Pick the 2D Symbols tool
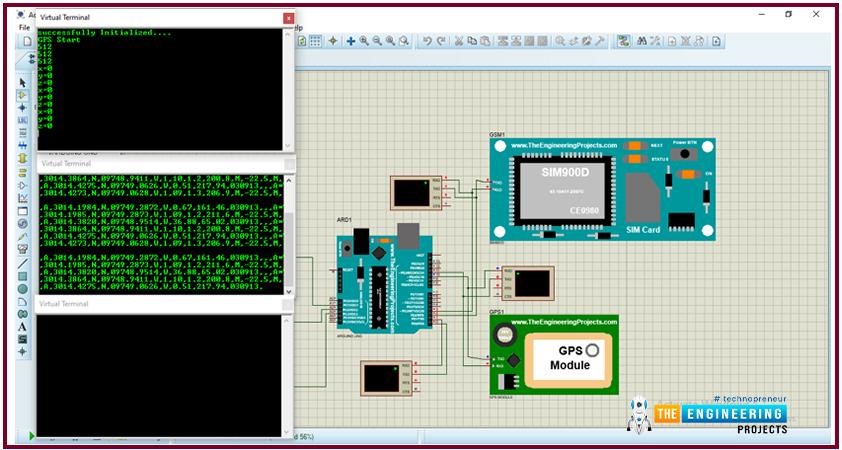The height and width of the screenshot is (450, 842). pyautogui.click(x=23, y=339)
